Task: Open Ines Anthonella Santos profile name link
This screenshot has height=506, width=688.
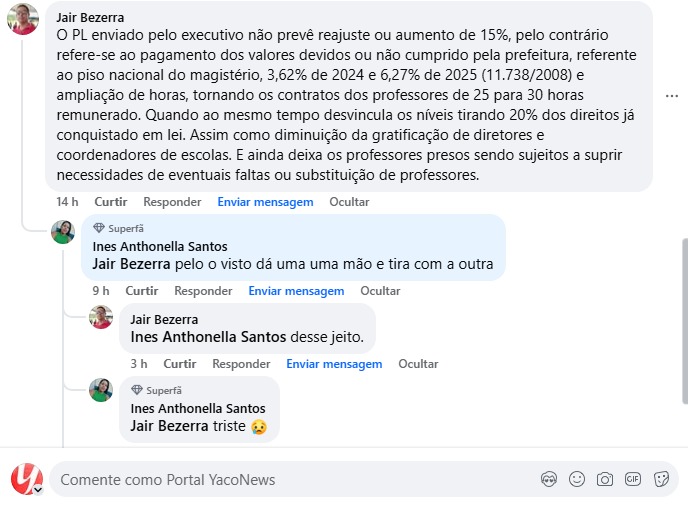Action: 159,246
